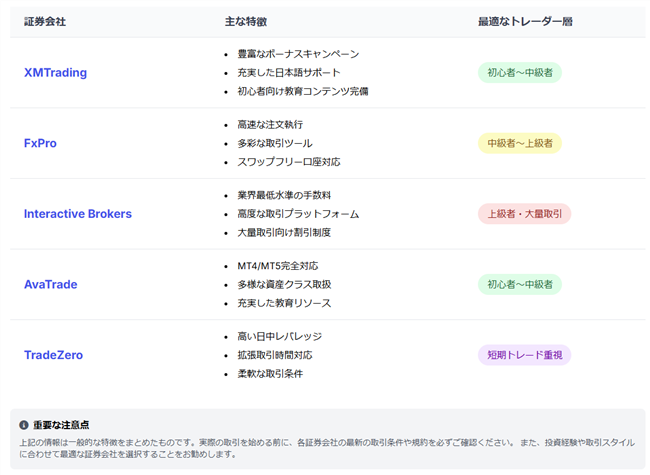The image size is (650, 475).
Task: Select text 大量取引向け割引制度
Action: 284,233
